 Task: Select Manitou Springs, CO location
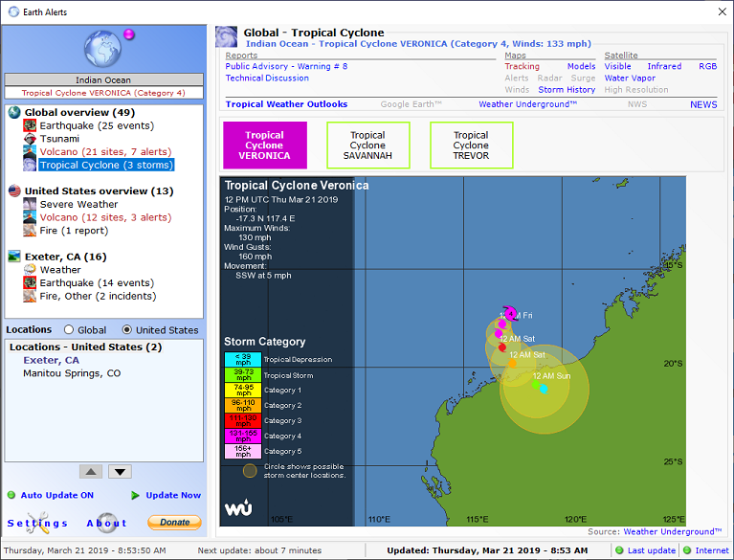[x=72, y=373]
